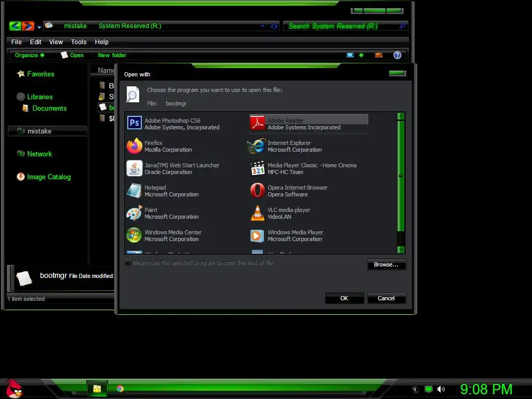Click the taskbar clock 9:08 PM

pyautogui.click(x=486, y=389)
